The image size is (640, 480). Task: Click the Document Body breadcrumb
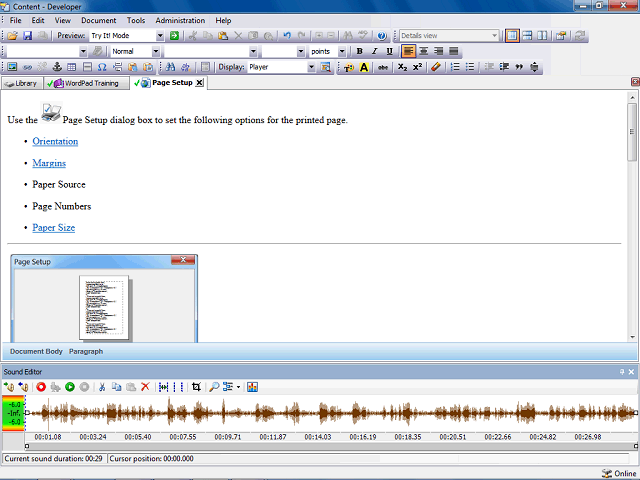tap(36, 351)
